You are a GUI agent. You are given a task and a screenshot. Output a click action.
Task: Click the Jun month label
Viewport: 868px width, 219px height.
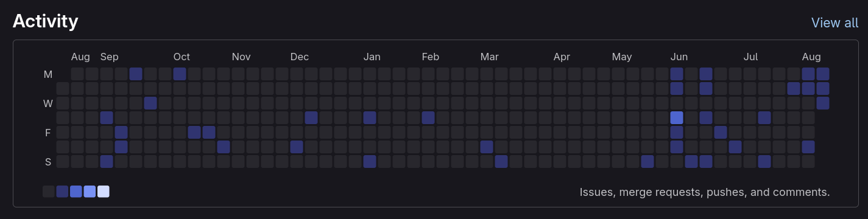[x=679, y=57]
